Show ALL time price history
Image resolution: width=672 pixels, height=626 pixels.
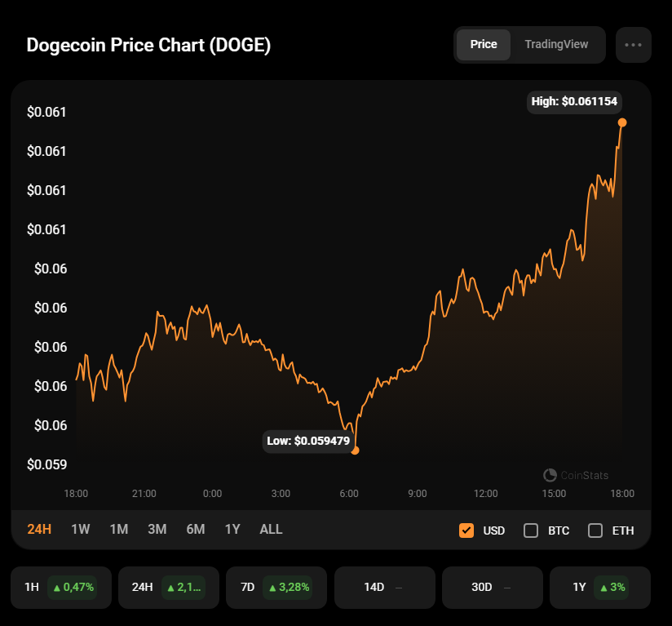(271, 529)
